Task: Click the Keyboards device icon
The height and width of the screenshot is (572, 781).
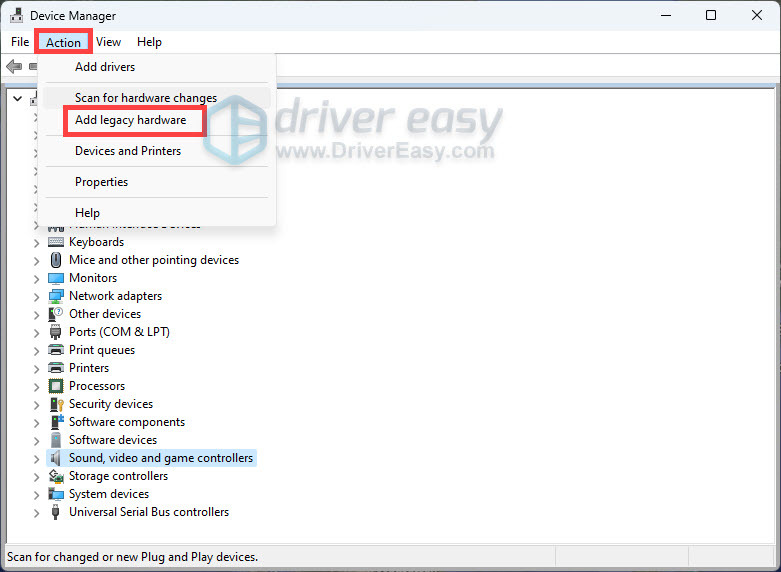Action: tap(56, 242)
